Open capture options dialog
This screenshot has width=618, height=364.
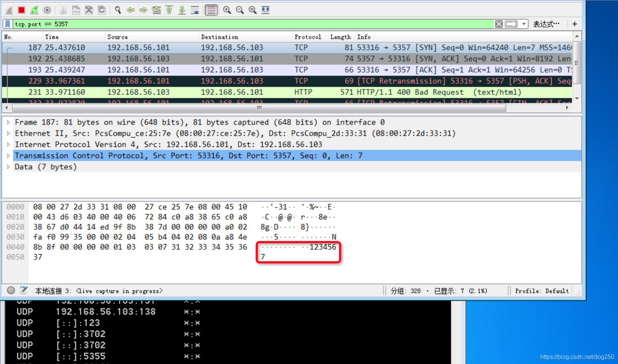[47, 10]
